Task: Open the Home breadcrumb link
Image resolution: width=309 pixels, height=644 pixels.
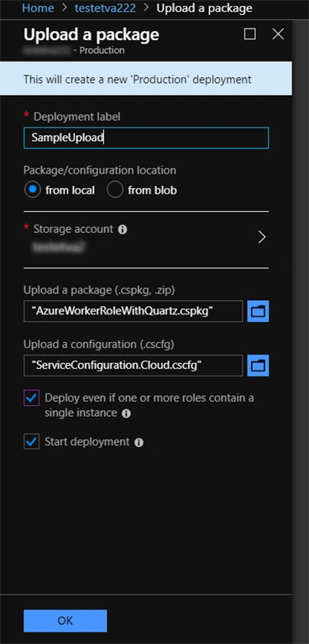Action: (38, 8)
